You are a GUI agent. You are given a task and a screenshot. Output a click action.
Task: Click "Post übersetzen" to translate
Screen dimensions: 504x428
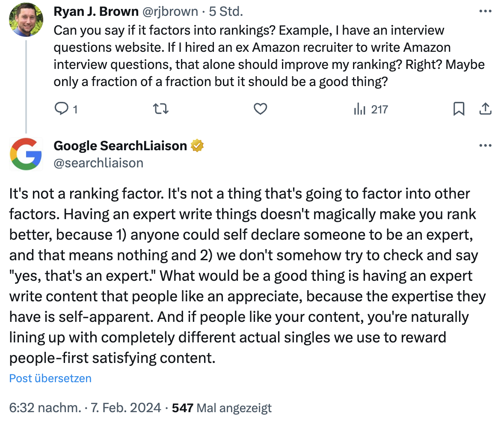tap(50, 378)
